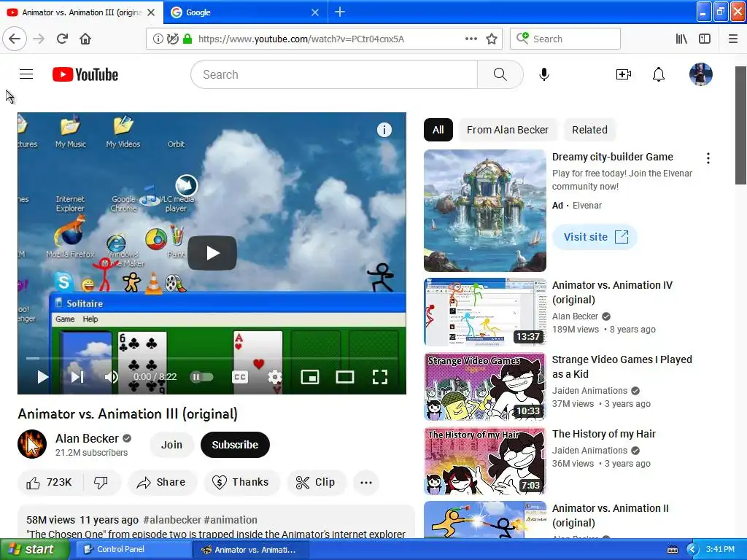This screenshot has width=747, height=560.
Task: Reload the current page
Action: coord(62,39)
